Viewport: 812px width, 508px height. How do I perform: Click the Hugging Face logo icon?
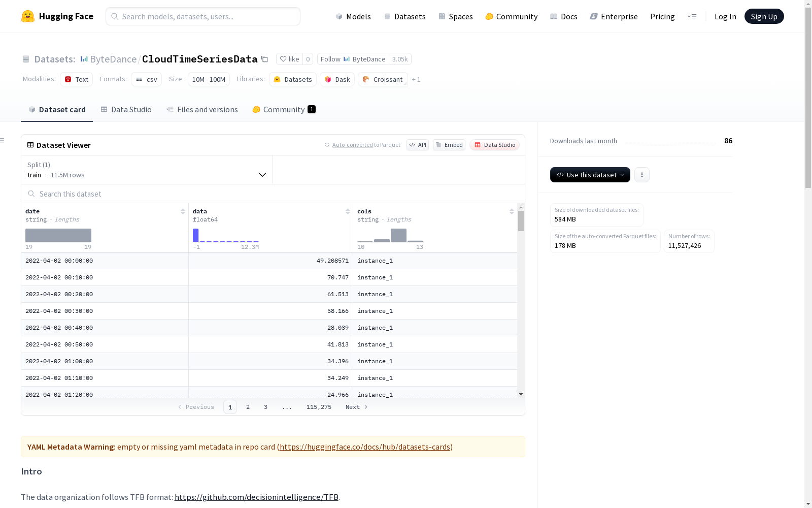point(28,16)
